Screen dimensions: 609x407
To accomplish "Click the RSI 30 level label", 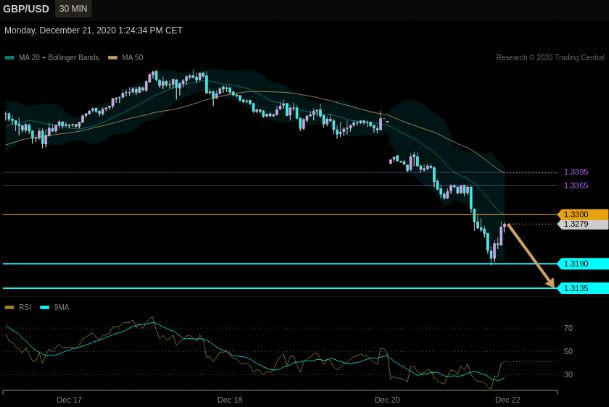I will [x=568, y=374].
